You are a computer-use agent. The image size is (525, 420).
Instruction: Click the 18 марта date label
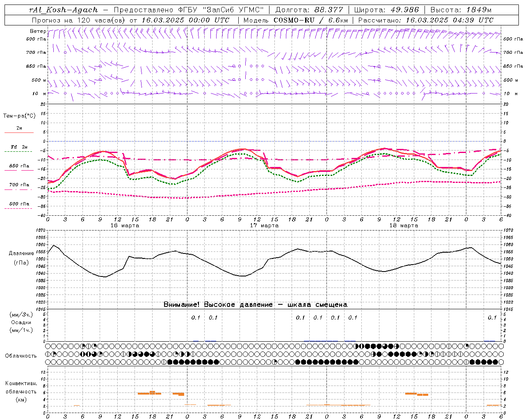tap(404, 226)
